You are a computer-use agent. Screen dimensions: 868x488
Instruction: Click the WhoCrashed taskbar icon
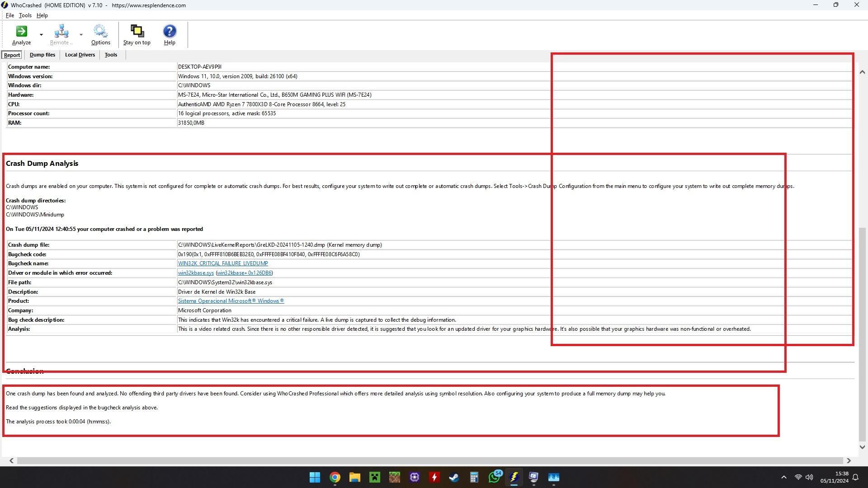click(514, 477)
